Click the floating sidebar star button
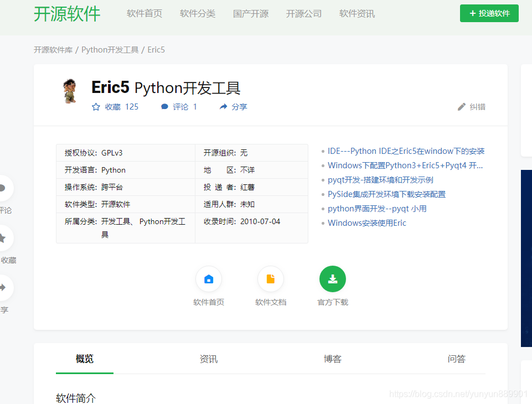532x404 pixels. [x=3, y=238]
